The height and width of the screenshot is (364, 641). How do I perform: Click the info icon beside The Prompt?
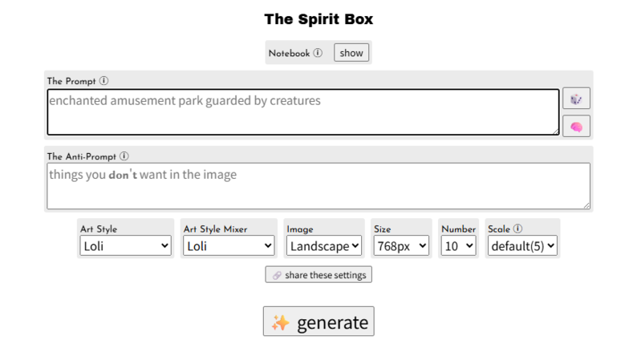[x=104, y=81]
